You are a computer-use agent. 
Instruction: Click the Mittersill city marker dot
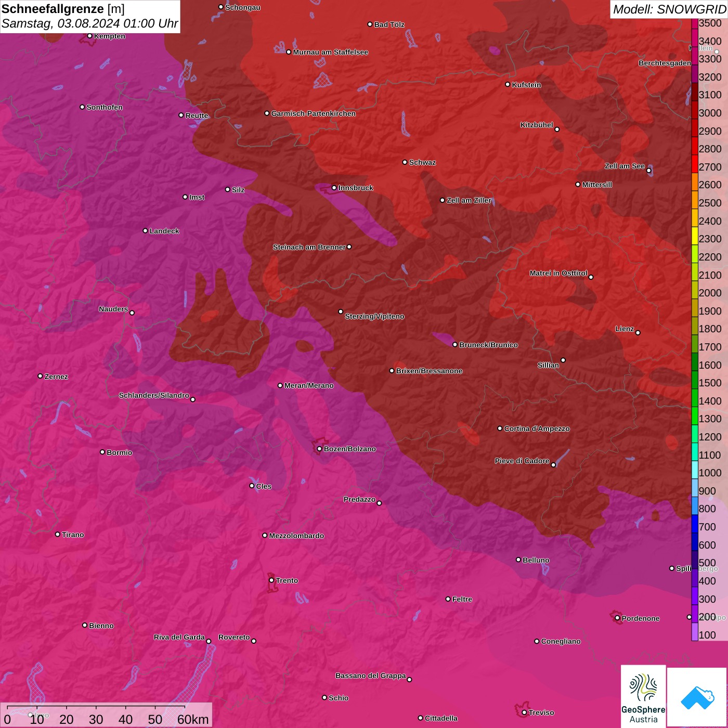coord(578,184)
